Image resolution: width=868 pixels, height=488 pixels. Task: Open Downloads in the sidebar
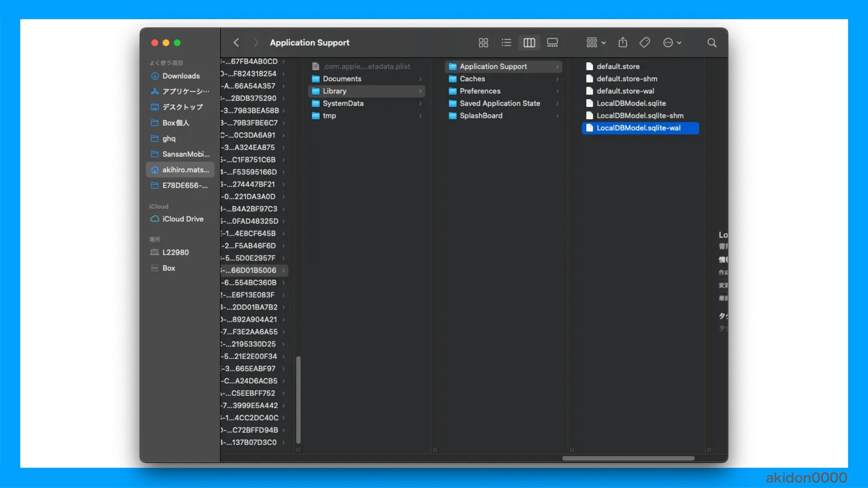[x=181, y=76]
